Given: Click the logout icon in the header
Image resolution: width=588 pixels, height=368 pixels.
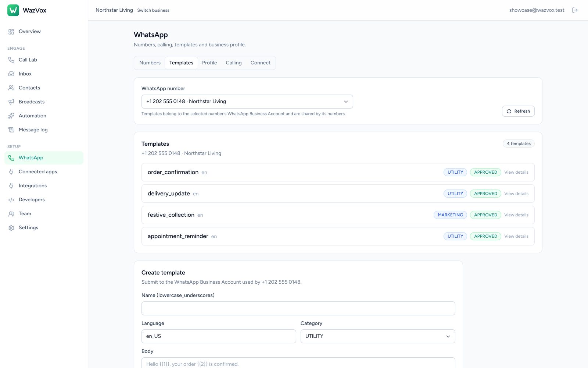Looking at the screenshot, I should [x=575, y=10].
